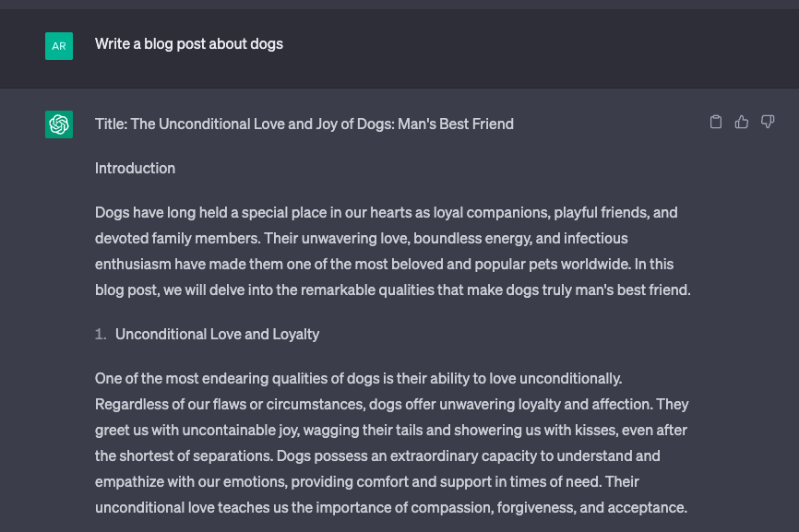Copy the response with the clipboard icon
The width and height of the screenshot is (799, 532).
tap(715, 123)
